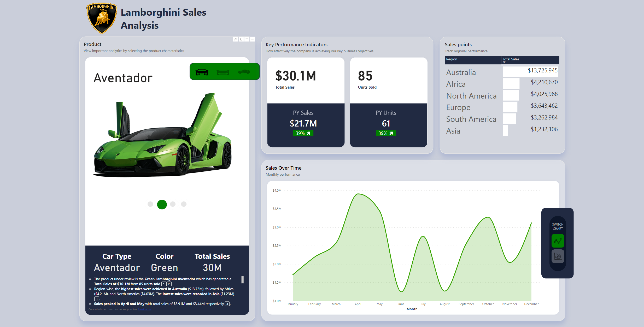Click the $4,210,670 sales value

(544, 82)
